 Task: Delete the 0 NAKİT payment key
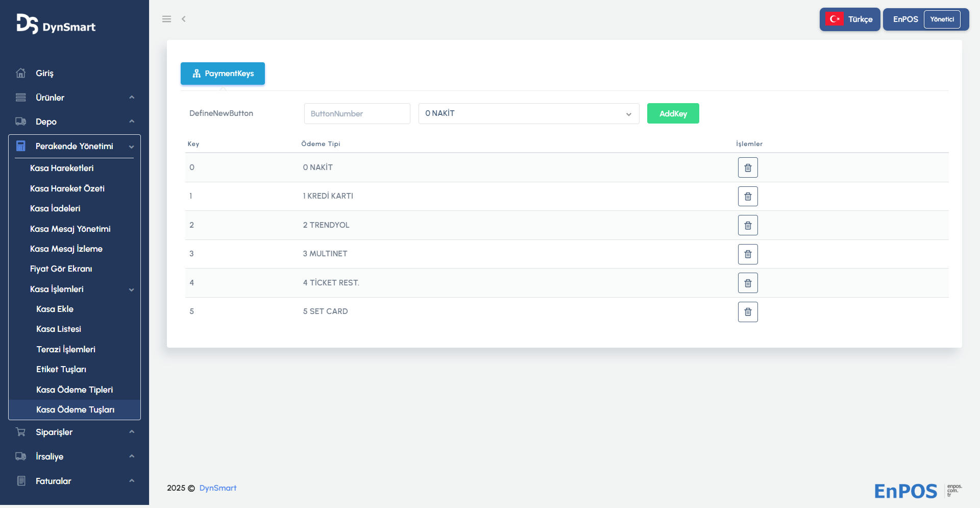point(748,167)
